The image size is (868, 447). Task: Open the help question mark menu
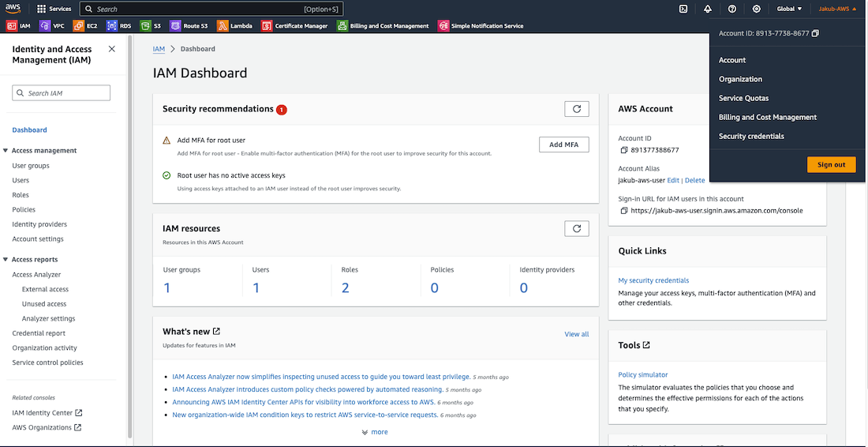(731, 9)
